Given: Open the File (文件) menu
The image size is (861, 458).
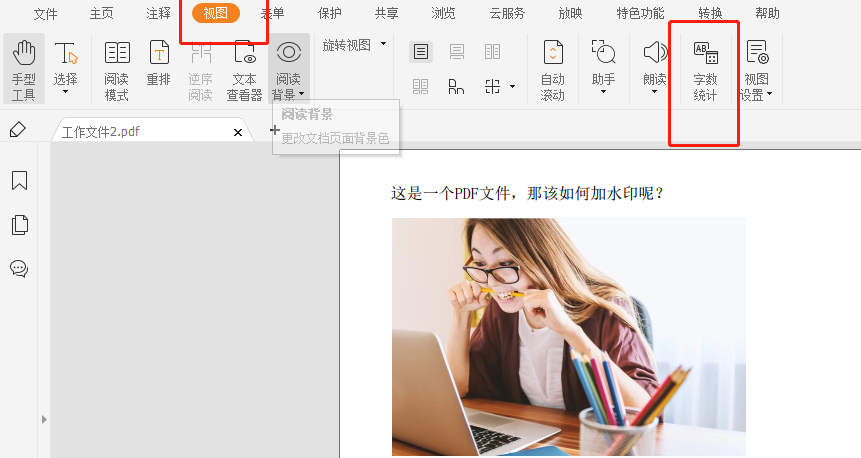Looking at the screenshot, I should point(45,14).
